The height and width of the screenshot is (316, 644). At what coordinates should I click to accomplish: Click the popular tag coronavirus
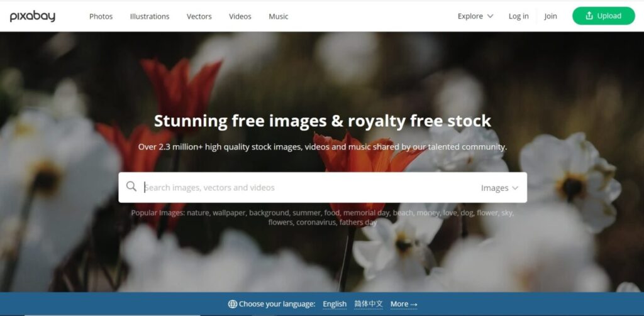316,222
